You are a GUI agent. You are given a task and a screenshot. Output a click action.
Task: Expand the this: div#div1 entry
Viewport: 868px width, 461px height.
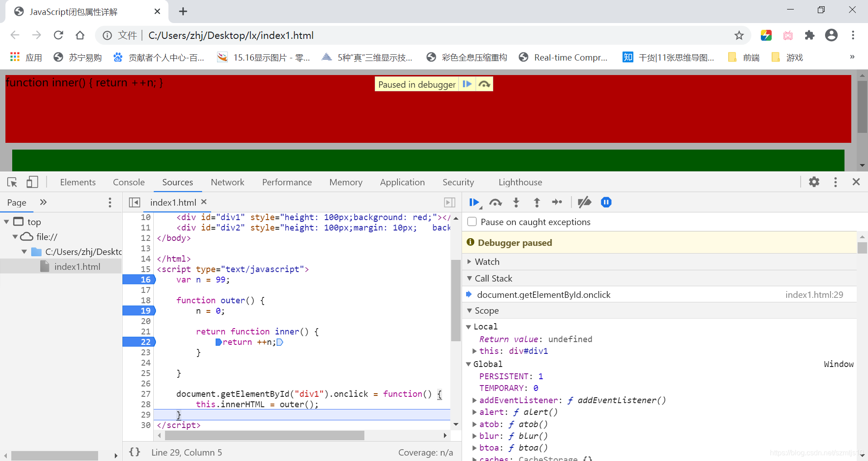(474, 351)
